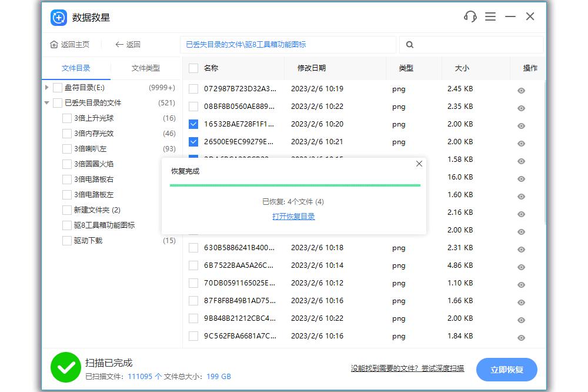The image size is (588, 392).
Task: Click the 立即恢复 recovery button
Action: click(506, 370)
